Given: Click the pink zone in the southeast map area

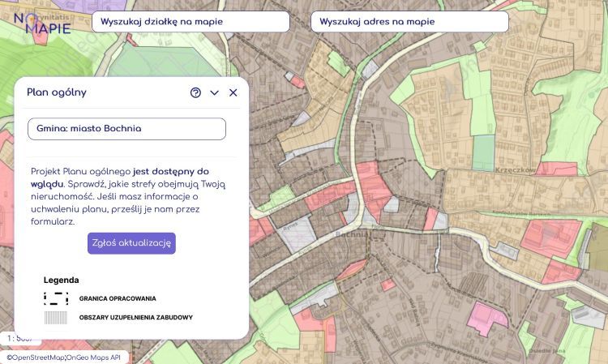Looking at the screenshot, I should point(486,319).
